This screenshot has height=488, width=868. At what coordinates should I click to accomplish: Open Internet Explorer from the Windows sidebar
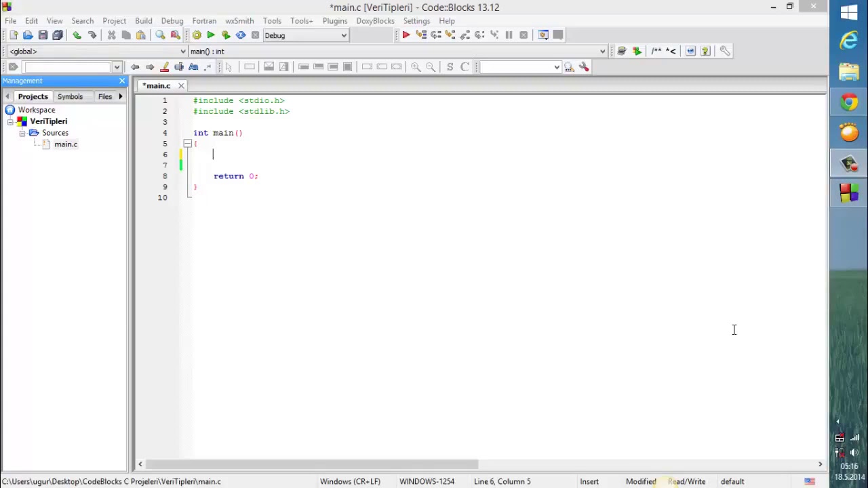click(849, 42)
